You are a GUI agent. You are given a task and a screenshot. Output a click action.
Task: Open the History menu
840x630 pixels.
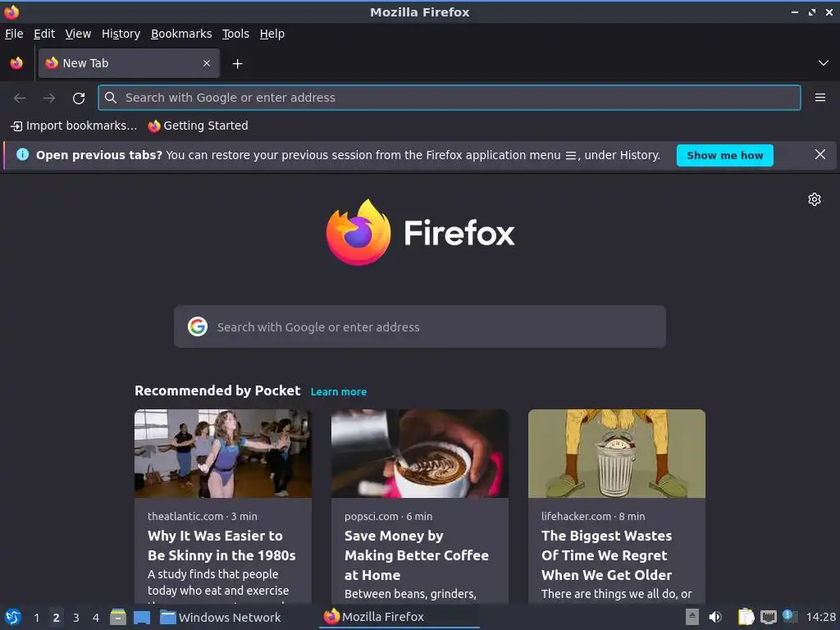click(x=121, y=34)
